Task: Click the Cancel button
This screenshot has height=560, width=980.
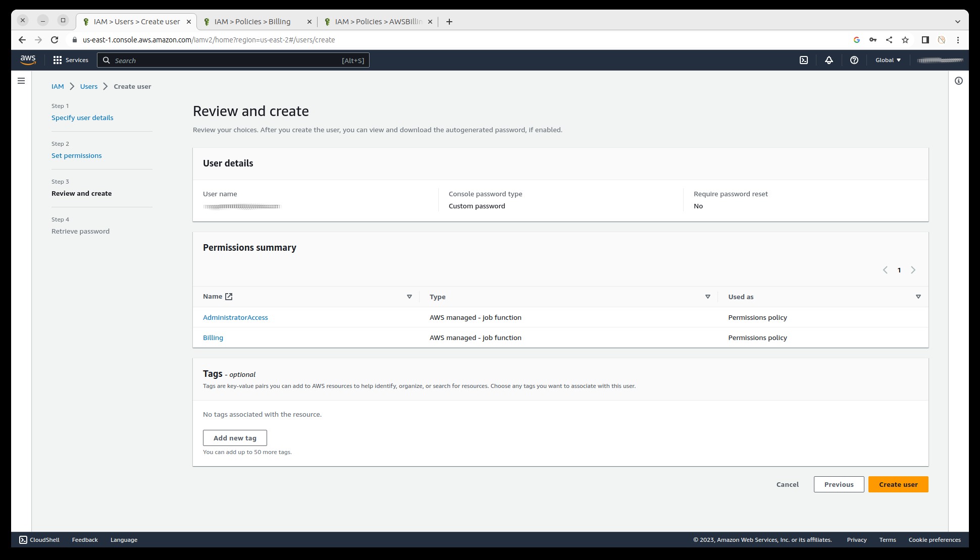Action: click(788, 484)
